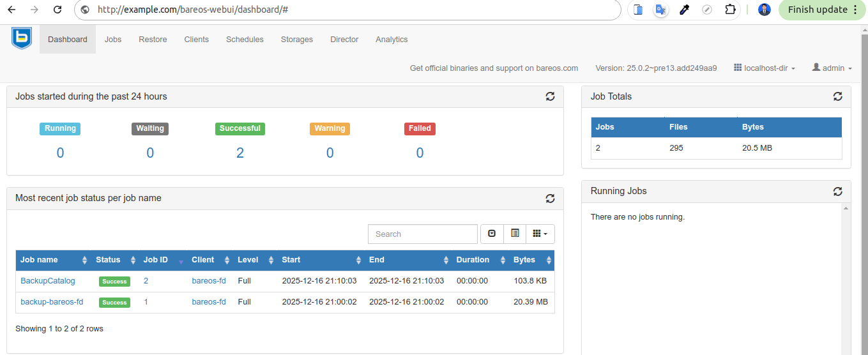Viewport: 868px width, 355px height.
Task: Sort table by Bytes column
Action: click(x=531, y=260)
